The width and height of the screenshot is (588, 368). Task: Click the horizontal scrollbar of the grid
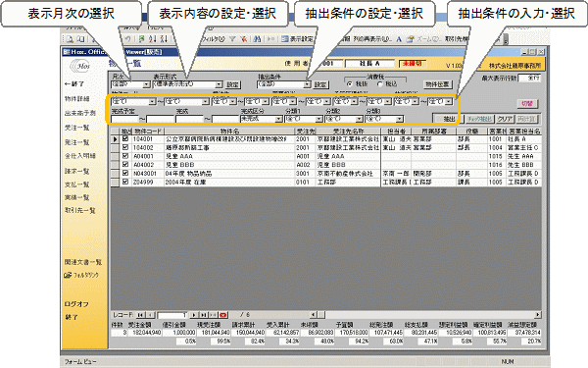(426, 315)
